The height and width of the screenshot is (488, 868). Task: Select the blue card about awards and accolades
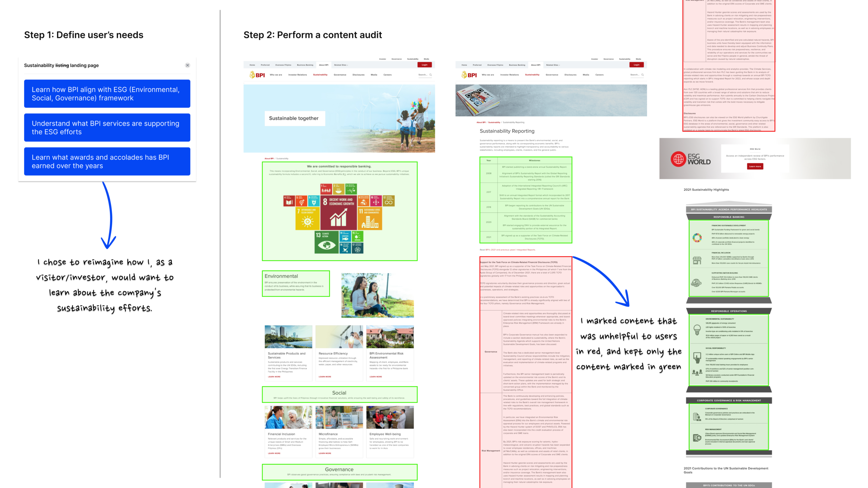point(107,161)
